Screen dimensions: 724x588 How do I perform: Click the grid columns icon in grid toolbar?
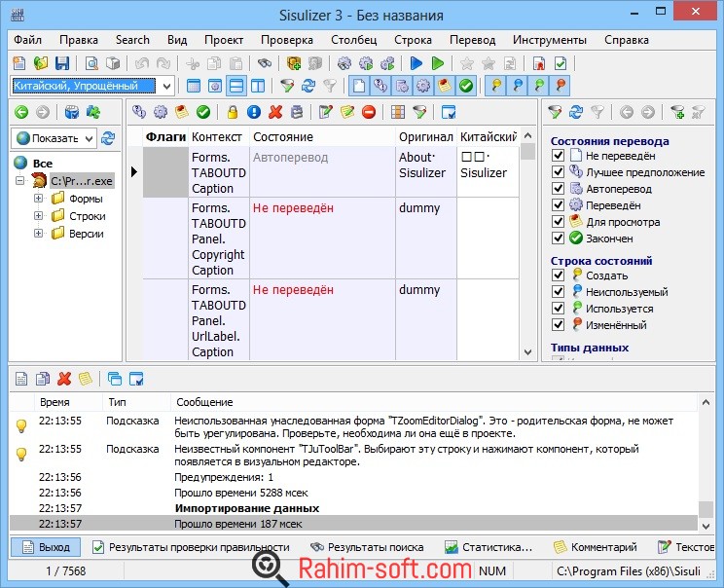(398, 112)
